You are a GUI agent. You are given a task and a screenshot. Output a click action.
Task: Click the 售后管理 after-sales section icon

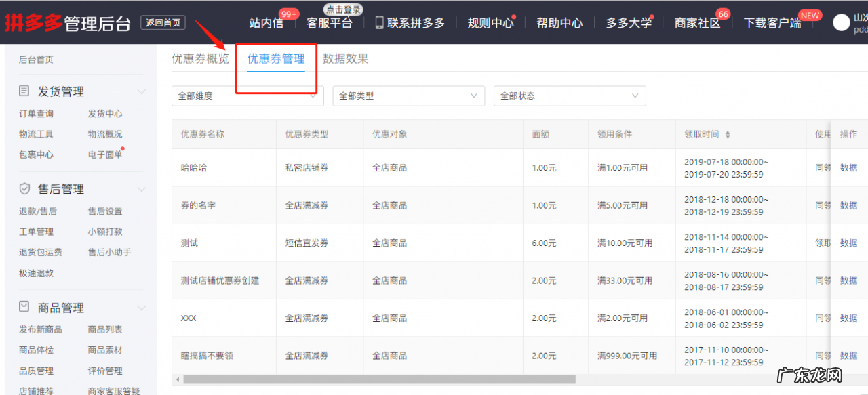pos(23,188)
